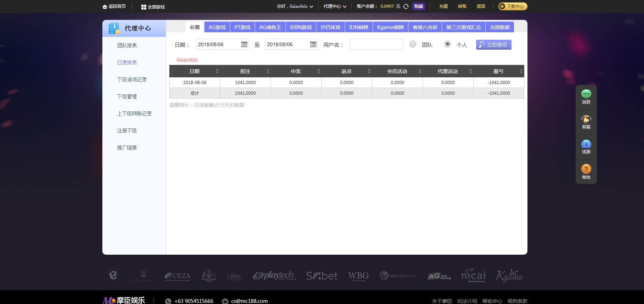
Task: Click the 转账 transfer link
Action: (462, 6)
